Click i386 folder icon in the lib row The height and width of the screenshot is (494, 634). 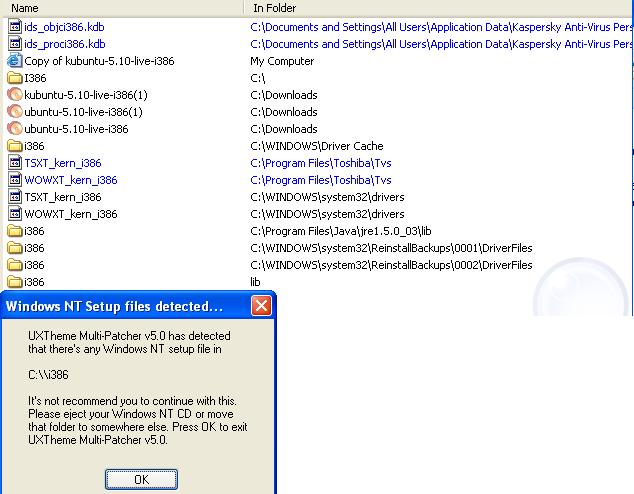(15, 281)
